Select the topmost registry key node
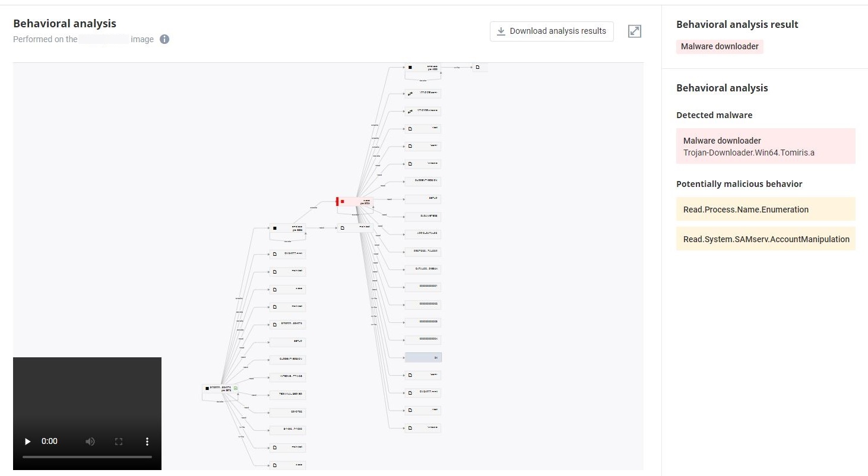868x476 pixels. (423, 94)
